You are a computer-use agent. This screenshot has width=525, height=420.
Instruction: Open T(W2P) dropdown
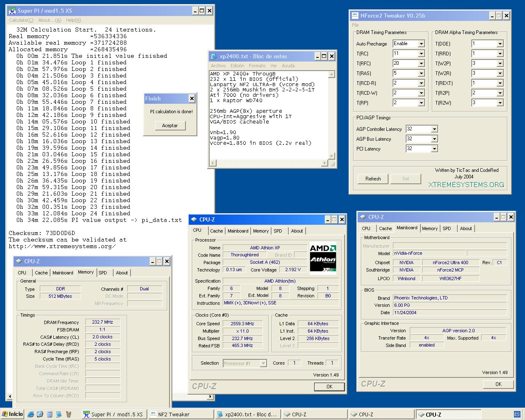click(500, 63)
